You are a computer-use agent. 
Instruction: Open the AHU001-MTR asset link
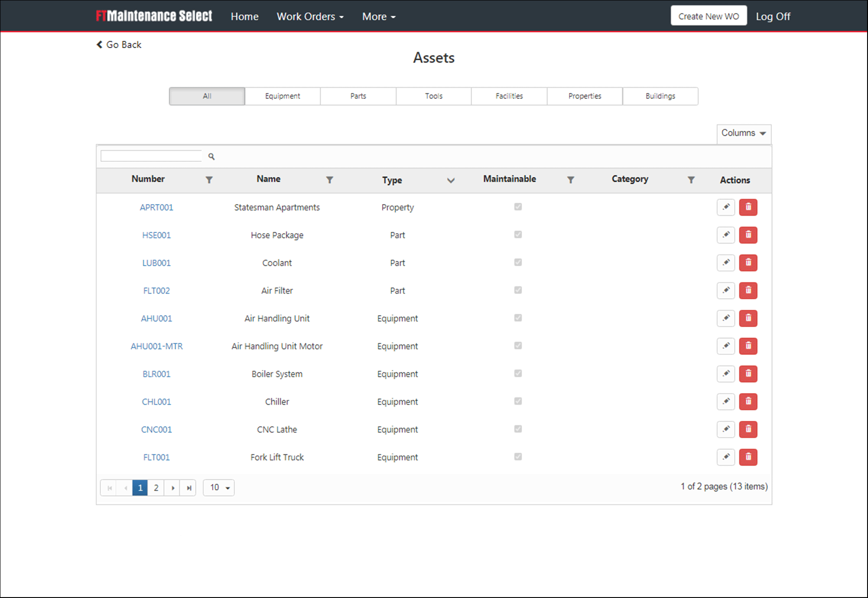[x=156, y=346]
